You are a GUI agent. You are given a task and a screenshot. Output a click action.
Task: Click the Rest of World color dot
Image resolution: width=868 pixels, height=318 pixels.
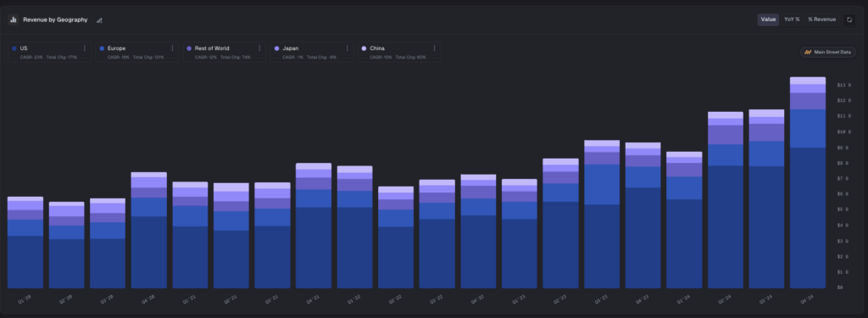pos(189,48)
